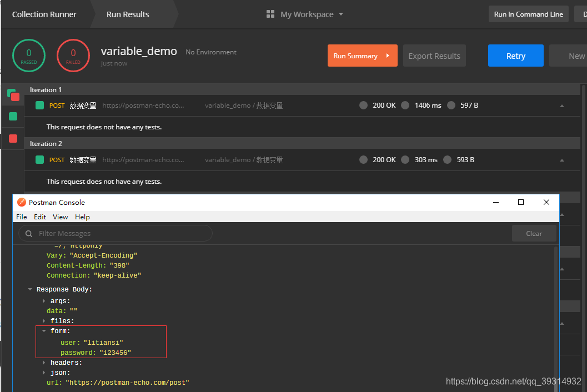Click the Export Results button
Screen dimensions: 587x392
[434, 56]
